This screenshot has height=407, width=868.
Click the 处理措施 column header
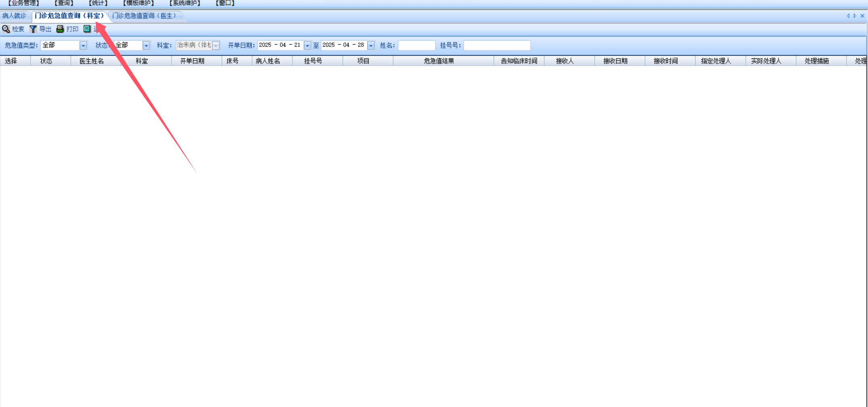(x=821, y=61)
